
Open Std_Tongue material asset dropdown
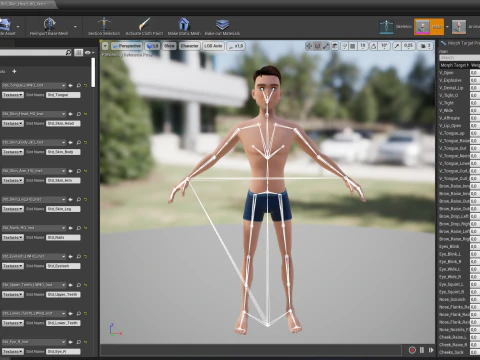coord(33,85)
